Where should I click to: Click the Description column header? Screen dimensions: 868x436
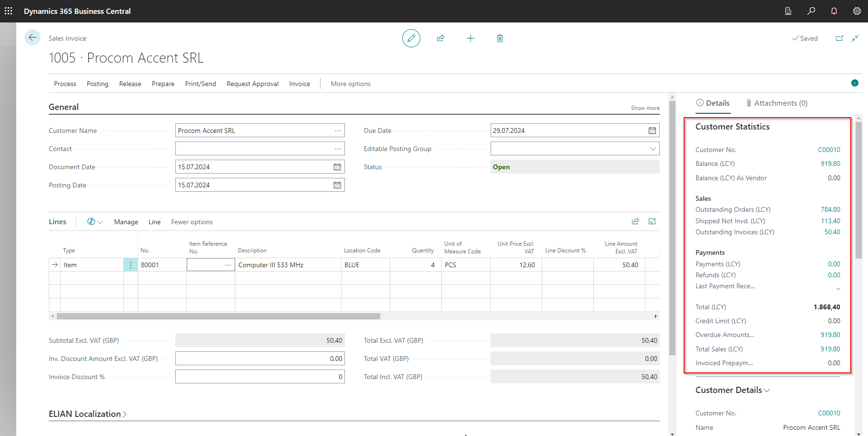pyautogui.click(x=252, y=251)
